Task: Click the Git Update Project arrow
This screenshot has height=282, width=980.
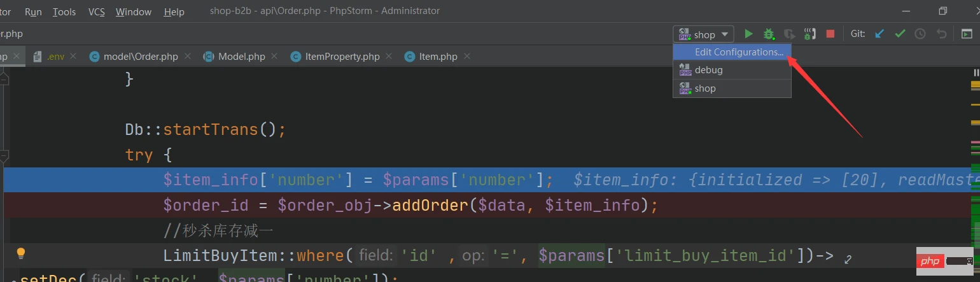Action: tap(879, 34)
